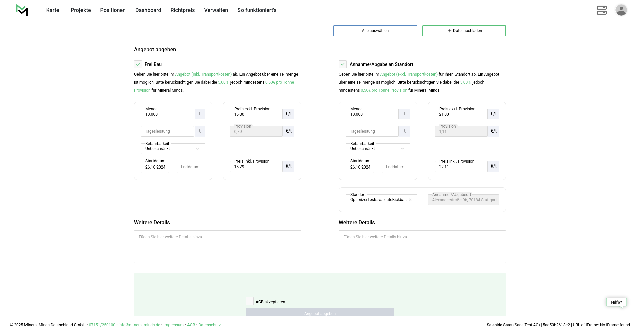Image resolution: width=644 pixels, height=333 pixels.
Task: Focus the Tagesleistung field under Annahme/Abgabe
Action: (372, 131)
